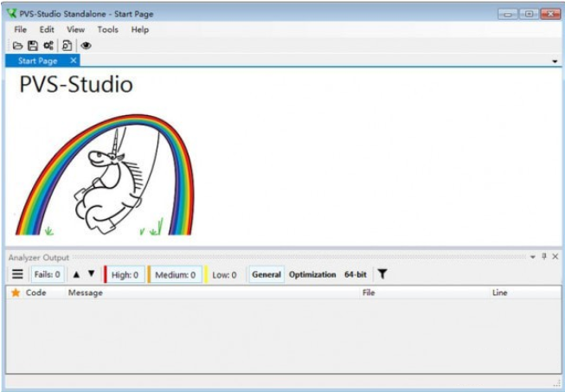Click the analyze files document icon
Image resolution: width=565 pixels, height=392 pixels.
[67, 45]
